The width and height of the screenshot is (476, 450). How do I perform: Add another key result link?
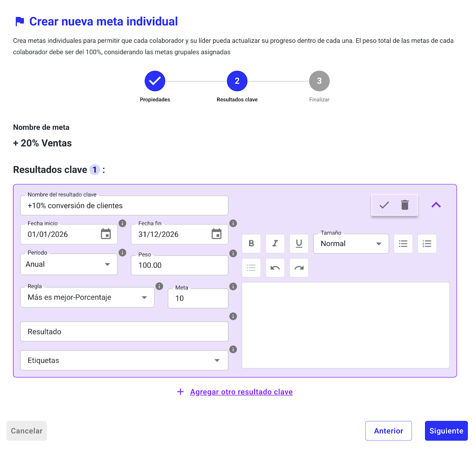point(241,392)
